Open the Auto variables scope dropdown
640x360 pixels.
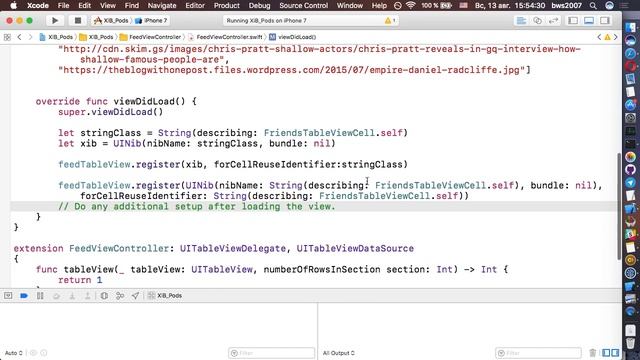point(13,353)
